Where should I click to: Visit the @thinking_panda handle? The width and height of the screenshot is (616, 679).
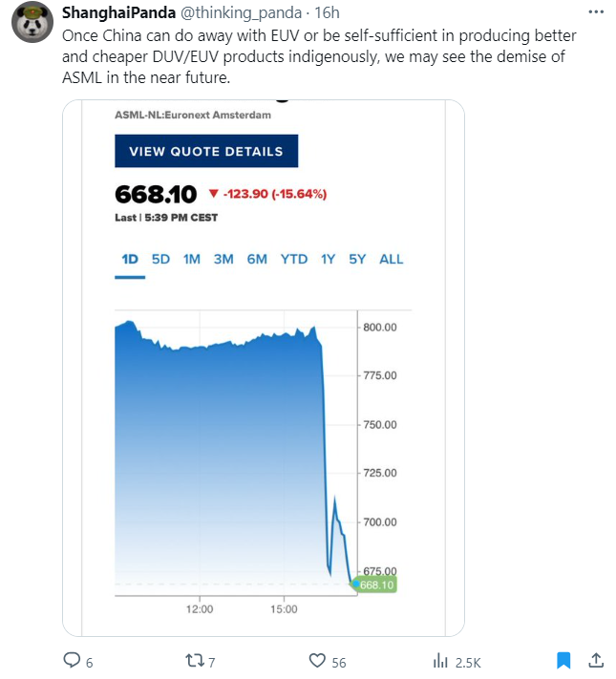click(241, 13)
